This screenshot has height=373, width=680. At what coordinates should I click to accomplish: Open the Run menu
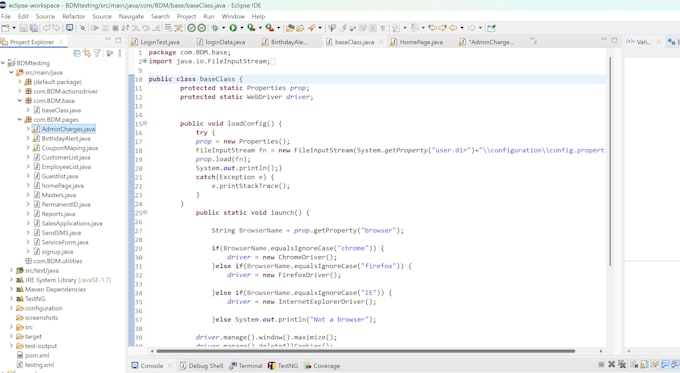209,16
